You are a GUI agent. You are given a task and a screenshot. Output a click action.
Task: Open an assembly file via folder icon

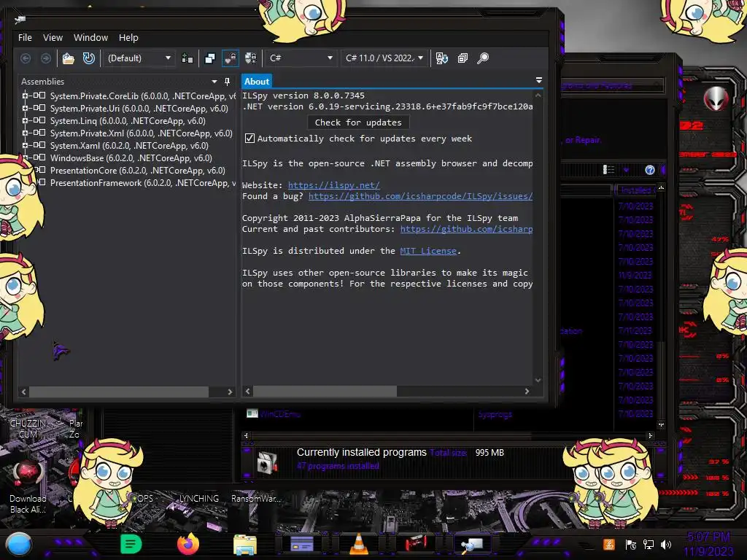click(68, 58)
